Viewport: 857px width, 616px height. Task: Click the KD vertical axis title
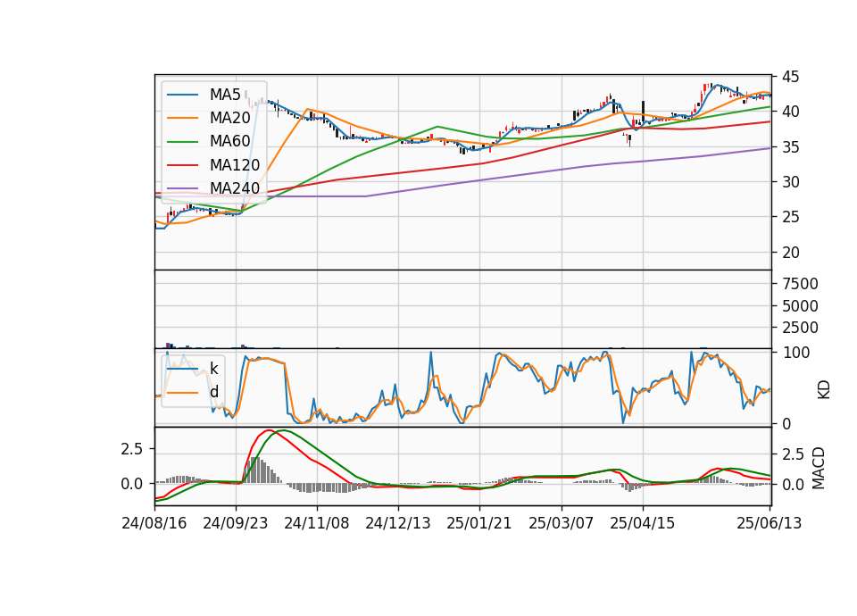click(x=824, y=389)
